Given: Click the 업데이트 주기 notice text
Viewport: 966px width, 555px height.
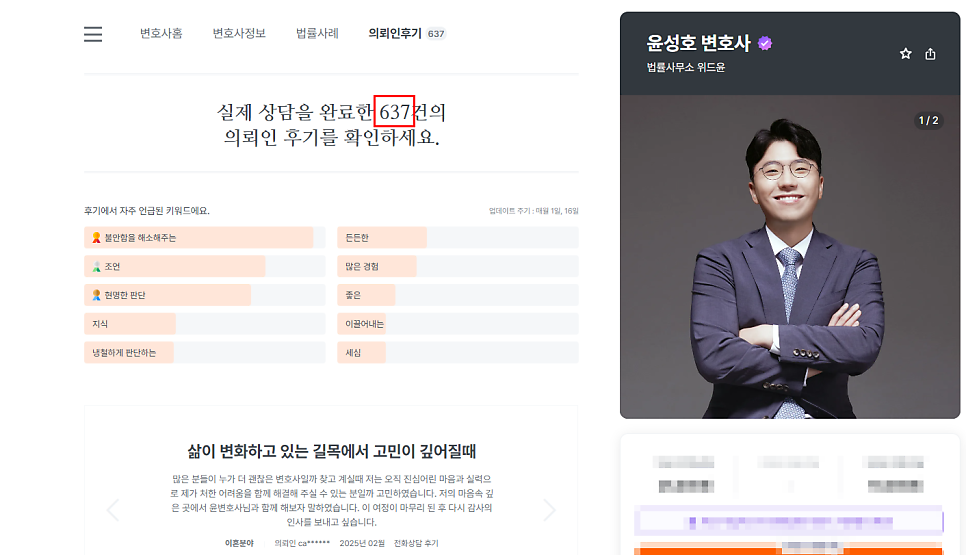Looking at the screenshot, I should coord(534,211).
